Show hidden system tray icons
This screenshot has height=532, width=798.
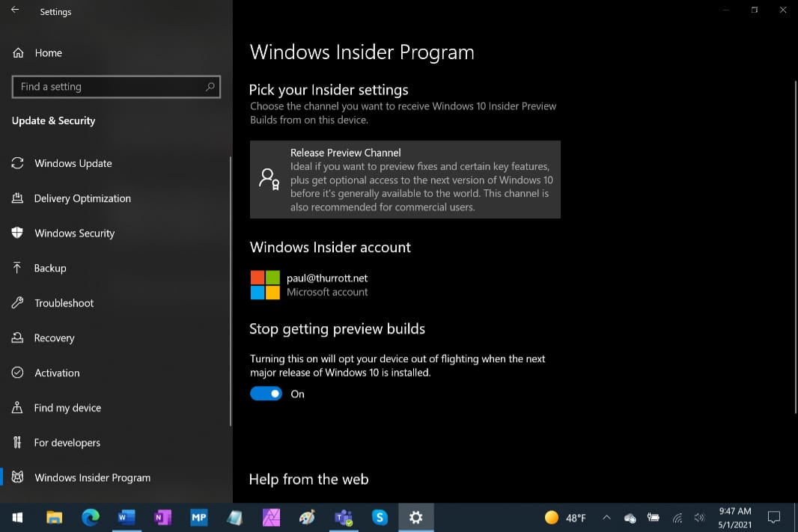click(606, 517)
